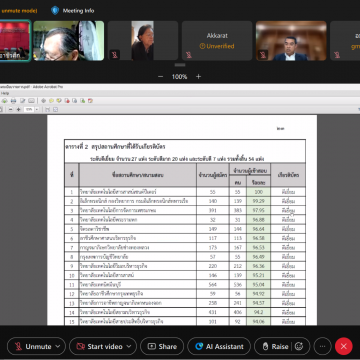
Task: Click applicant count '391' in row 3
Action: pos(213,211)
